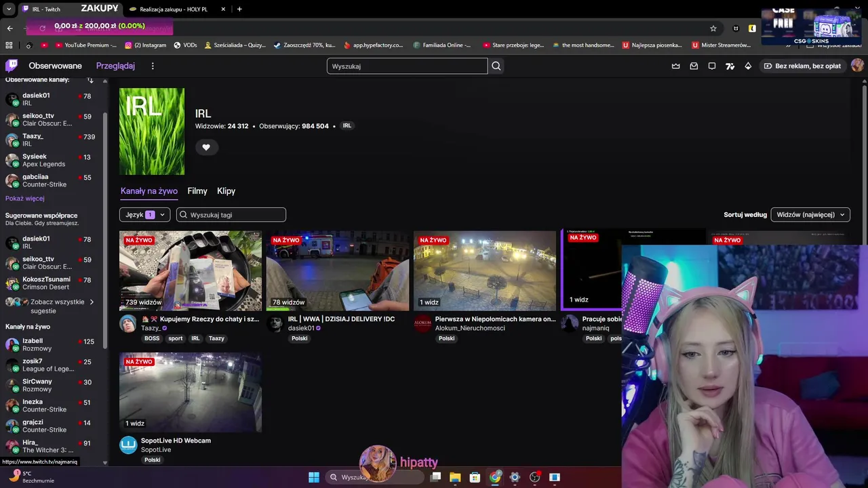
Task: Bookmark this page with star icon
Action: pyautogui.click(x=713, y=28)
